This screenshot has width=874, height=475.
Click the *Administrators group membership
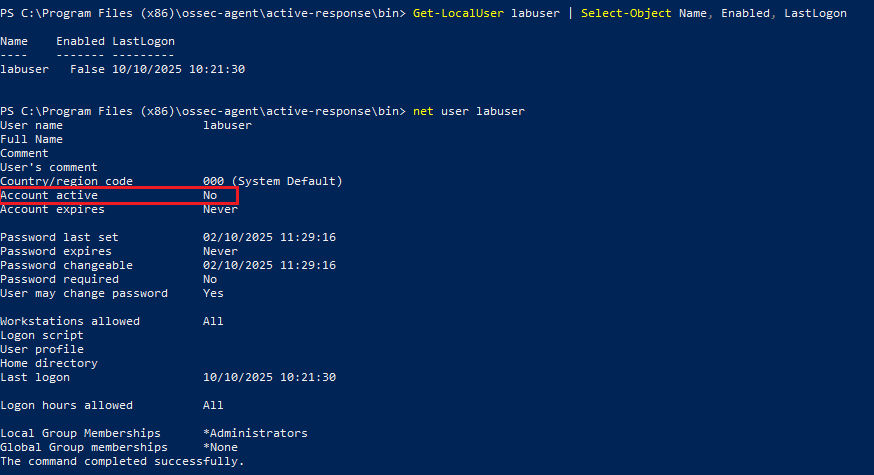coord(255,433)
